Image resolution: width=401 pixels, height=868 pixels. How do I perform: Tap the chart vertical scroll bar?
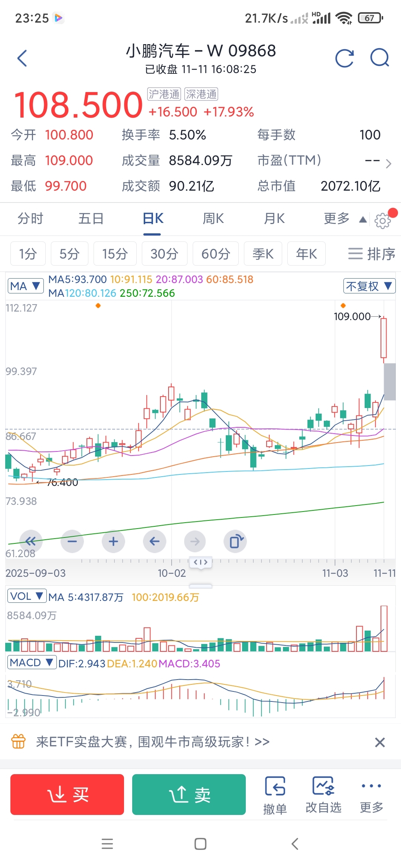[x=389, y=382]
